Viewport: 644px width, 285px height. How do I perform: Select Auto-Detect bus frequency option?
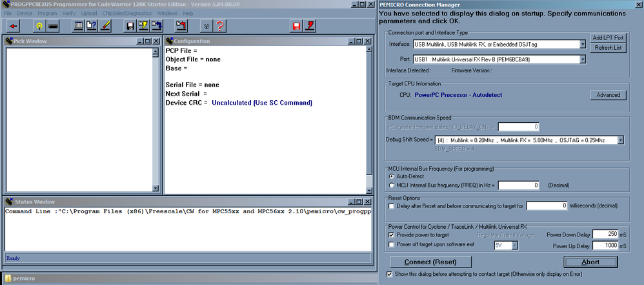(391, 176)
